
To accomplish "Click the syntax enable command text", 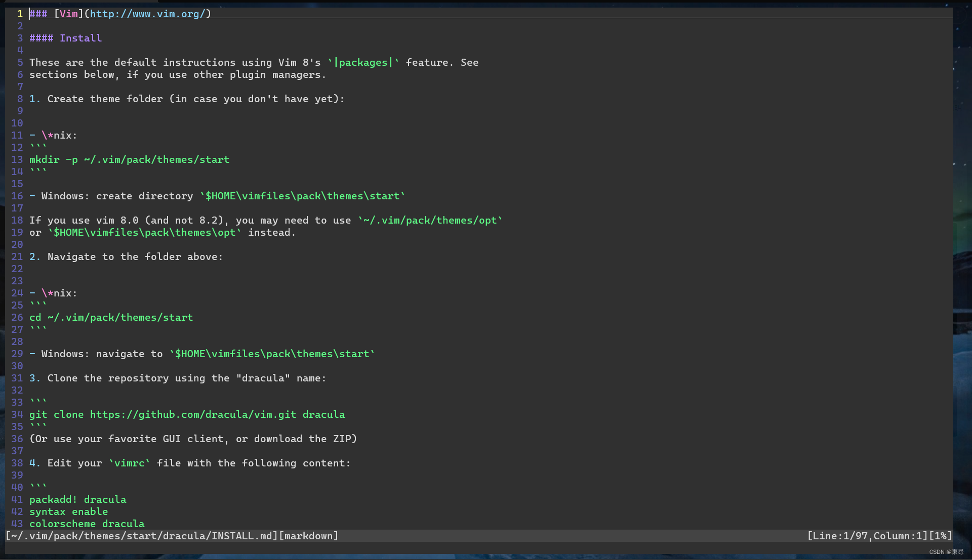I will (68, 511).
